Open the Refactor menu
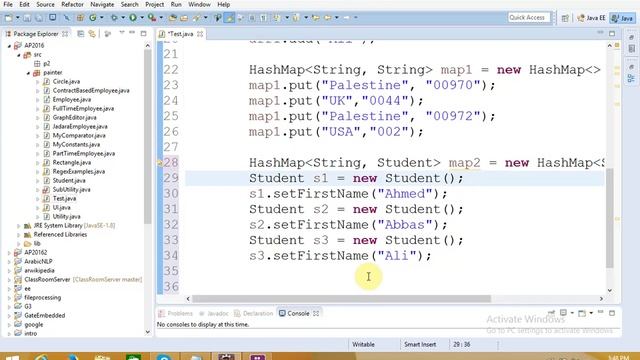Screen dimensions: 640x360 point(72,4)
